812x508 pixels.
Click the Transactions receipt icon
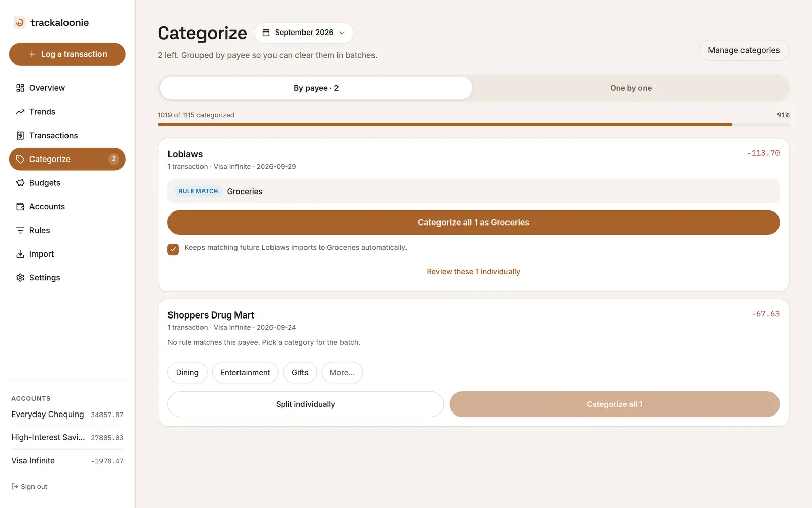pos(20,136)
